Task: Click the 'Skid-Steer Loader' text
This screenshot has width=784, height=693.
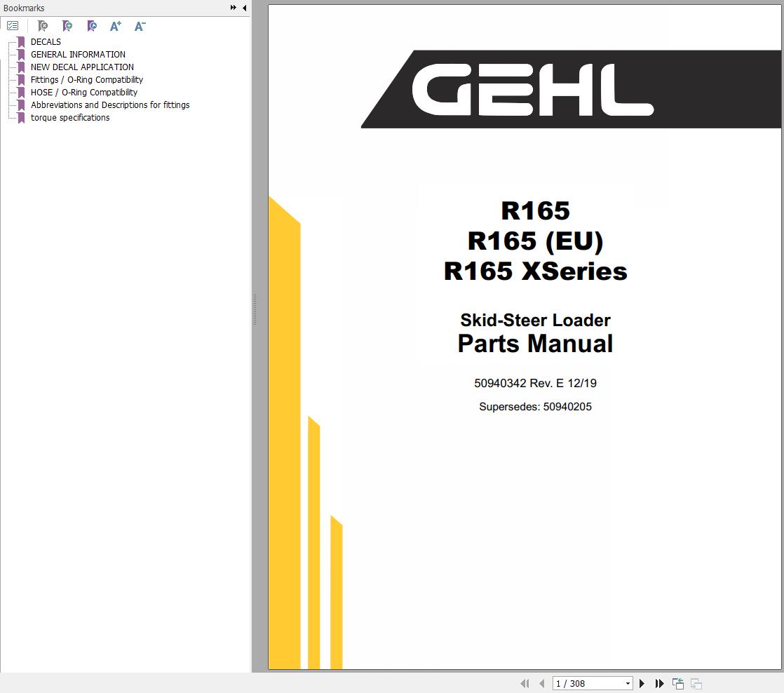Action: click(535, 320)
